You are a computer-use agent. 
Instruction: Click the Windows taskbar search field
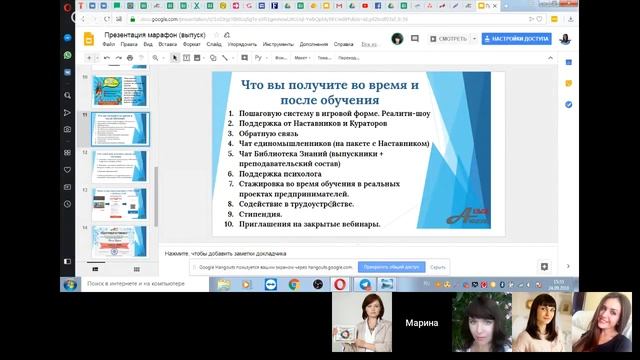coord(145,284)
